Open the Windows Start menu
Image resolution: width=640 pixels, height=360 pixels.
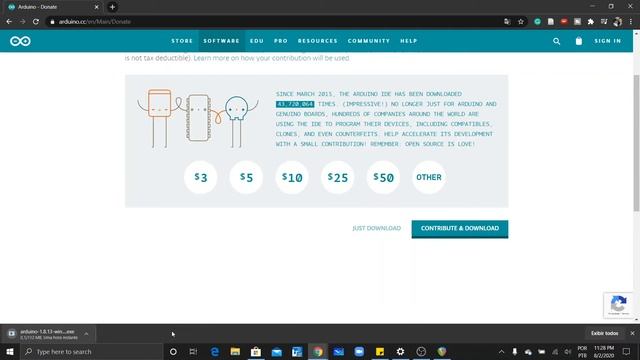(x=10, y=351)
